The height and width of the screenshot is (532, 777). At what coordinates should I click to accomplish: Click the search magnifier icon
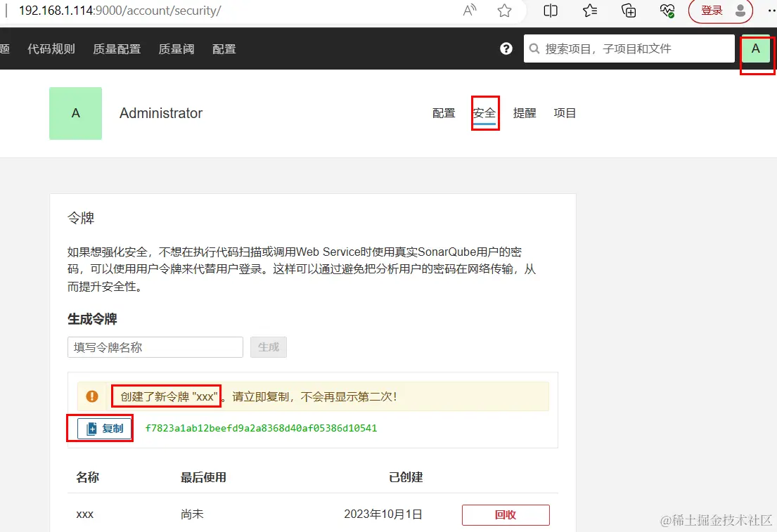pos(534,48)
